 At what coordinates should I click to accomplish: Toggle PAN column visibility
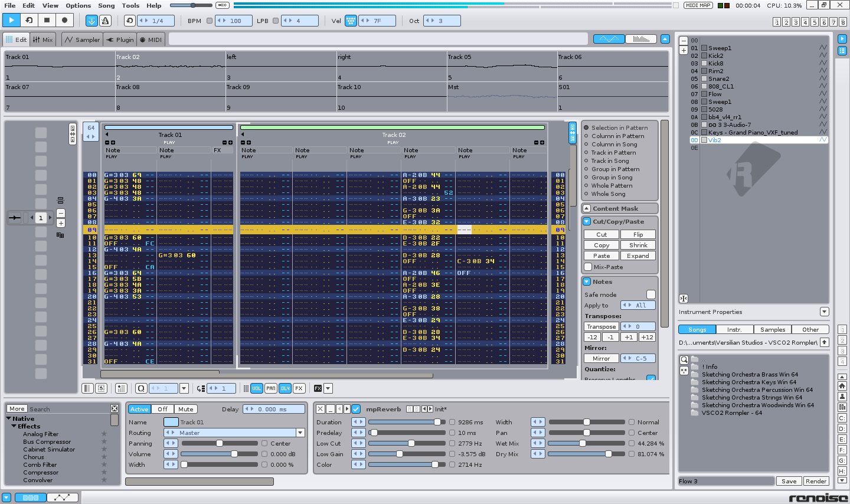tap(270, 388)
